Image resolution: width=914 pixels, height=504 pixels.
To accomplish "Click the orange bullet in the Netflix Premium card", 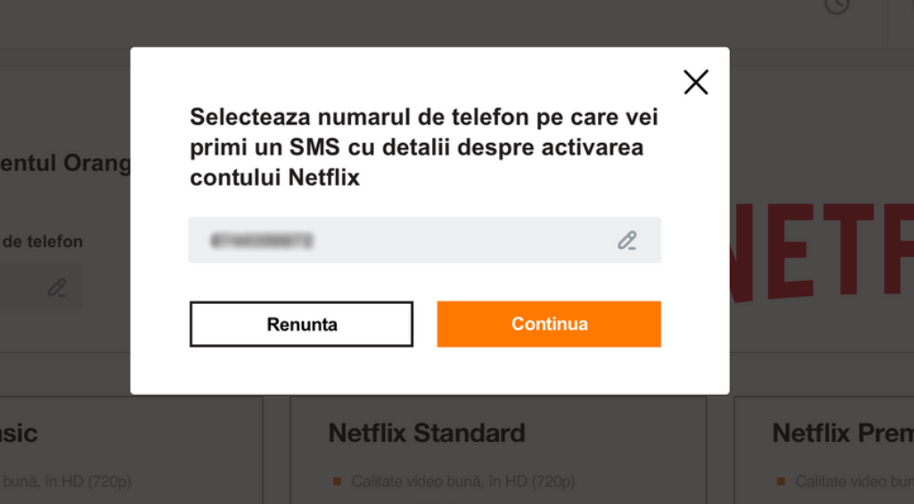I will 781,482.
